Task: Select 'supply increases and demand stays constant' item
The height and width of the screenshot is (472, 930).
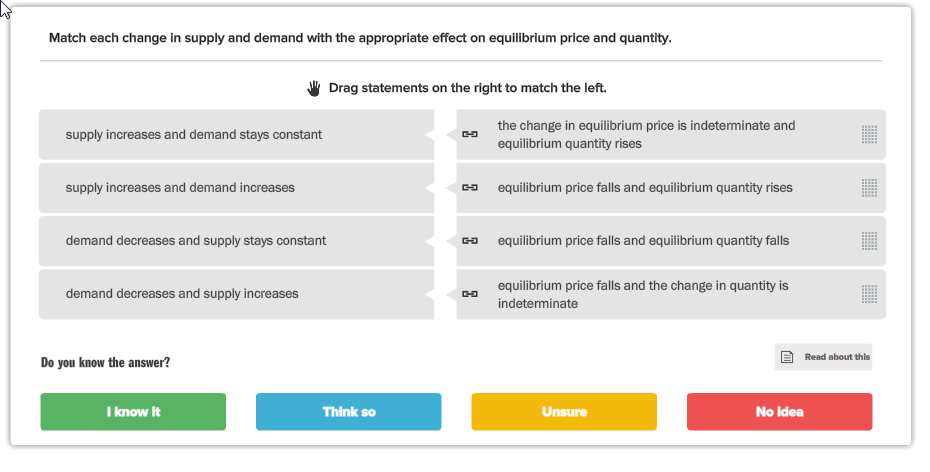Action: click(237, 135)
